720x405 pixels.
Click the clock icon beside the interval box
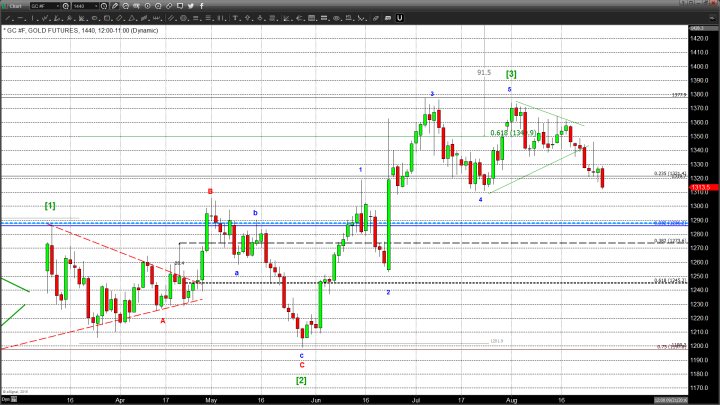[x=104, y=6]
